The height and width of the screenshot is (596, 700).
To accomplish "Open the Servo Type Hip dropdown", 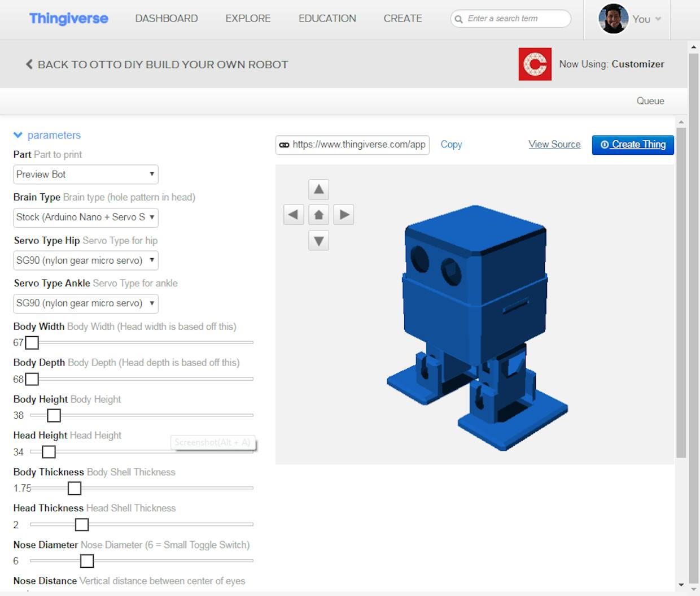I will point(86,260).
